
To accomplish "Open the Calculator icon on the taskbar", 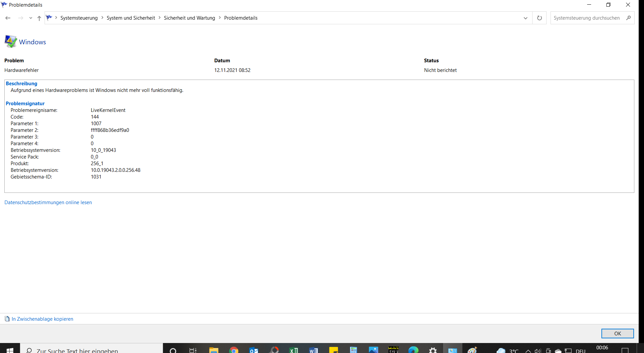I will click(353, 350).
